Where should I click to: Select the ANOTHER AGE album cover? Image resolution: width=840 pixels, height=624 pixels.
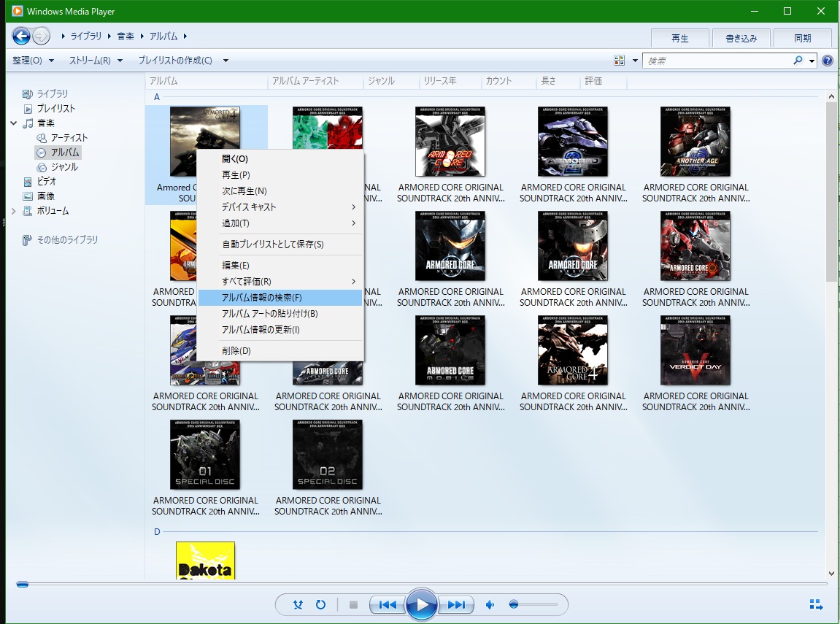point(695,142)
